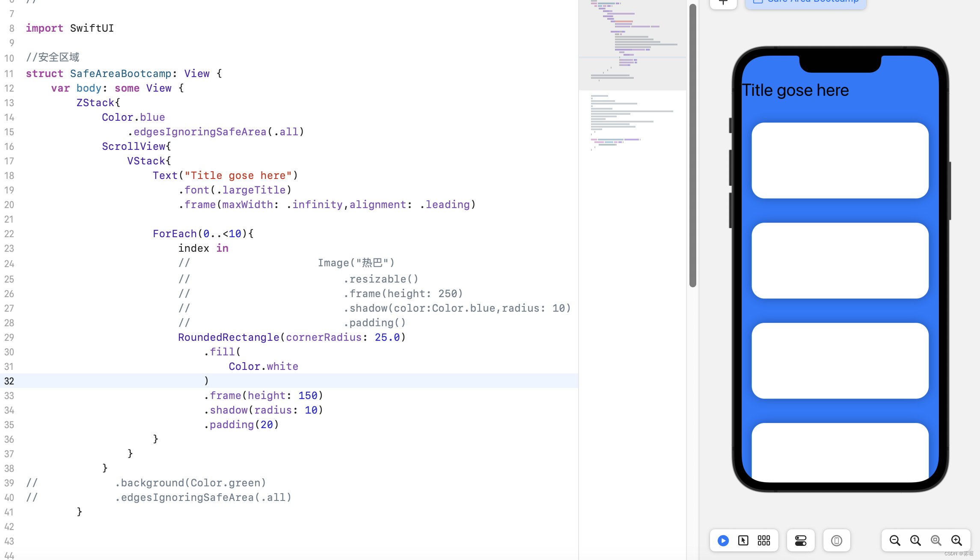Zoom preview to fit
The height and width of the screenshot is (560, 980).
point(936,540)
